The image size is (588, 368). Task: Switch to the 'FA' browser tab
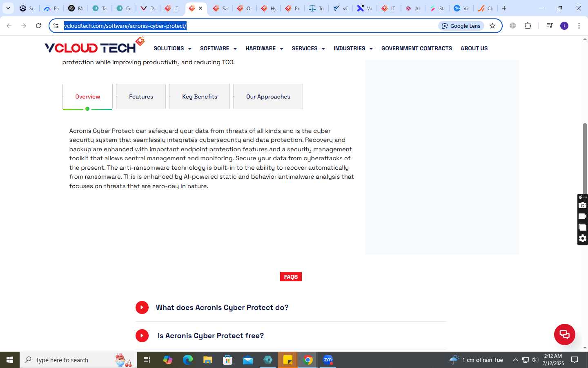pyautogui.click(x=76, y=8)
